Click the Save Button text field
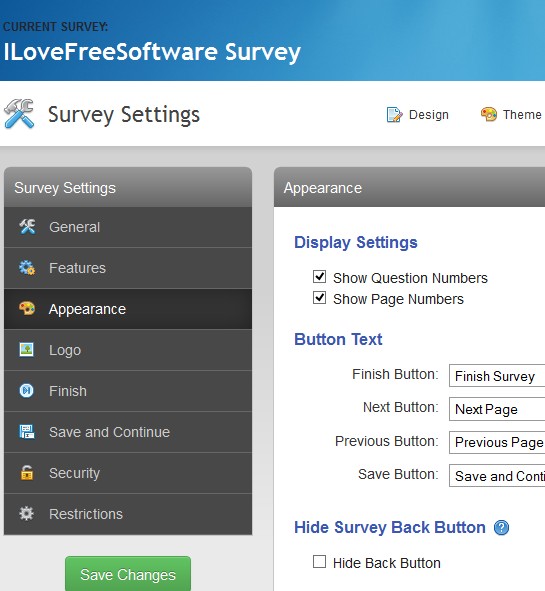The width and height of the screenshot is (545, 591). pyautogui.click(x=497, y=476)
